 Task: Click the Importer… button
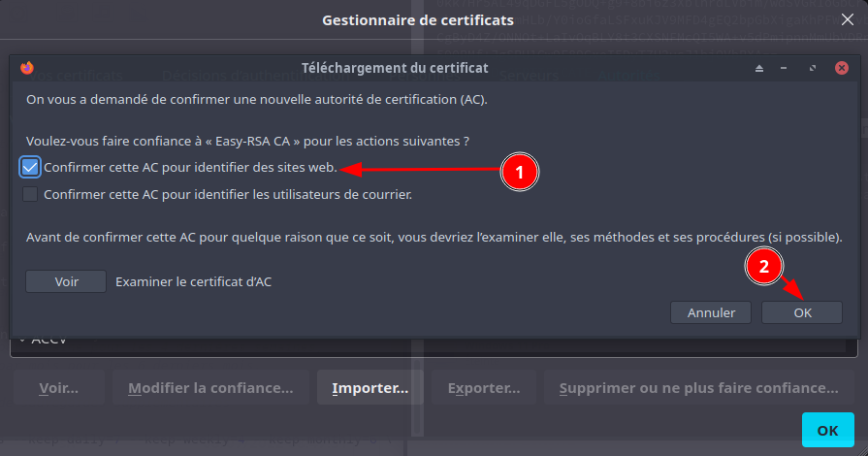pyautogui.click(x=370, y=388)
